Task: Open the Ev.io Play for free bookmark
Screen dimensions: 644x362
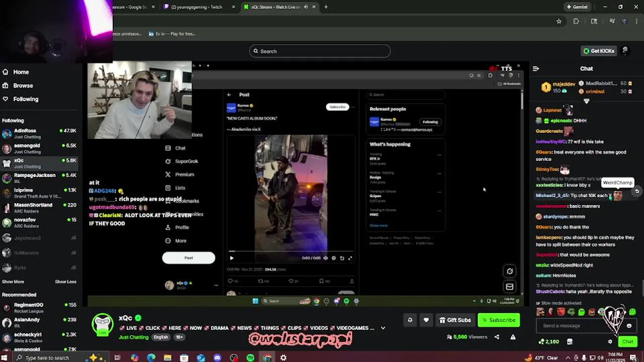Action: [x=172, y=34]
